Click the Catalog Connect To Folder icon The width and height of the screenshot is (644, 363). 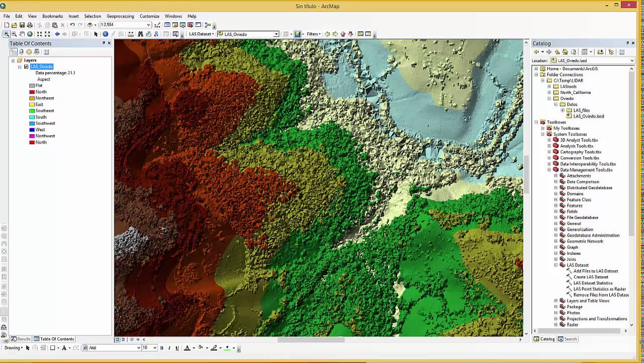(600, 52)
